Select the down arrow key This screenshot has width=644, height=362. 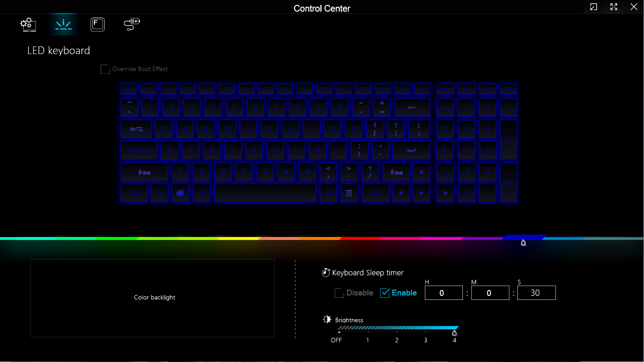click(x=421, y=193)
